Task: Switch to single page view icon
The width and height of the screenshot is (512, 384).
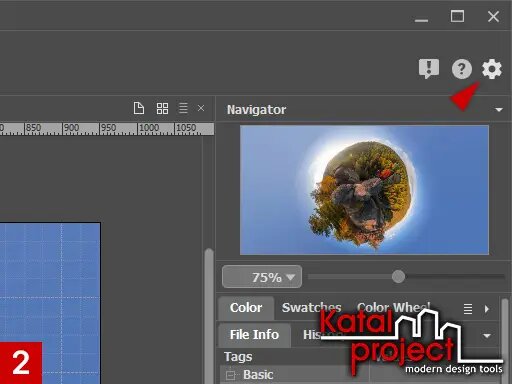Action: [139, 108]
